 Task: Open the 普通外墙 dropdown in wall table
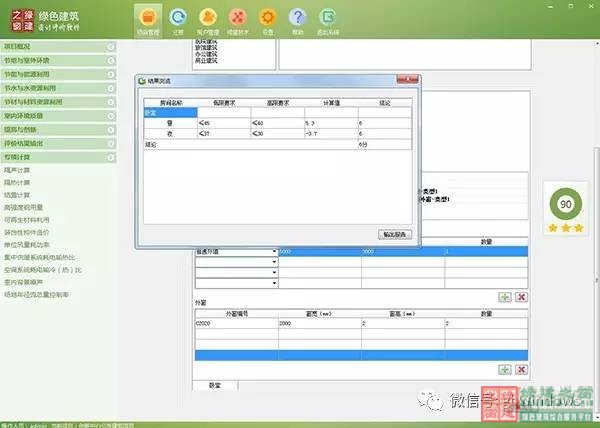coord(273,252)
